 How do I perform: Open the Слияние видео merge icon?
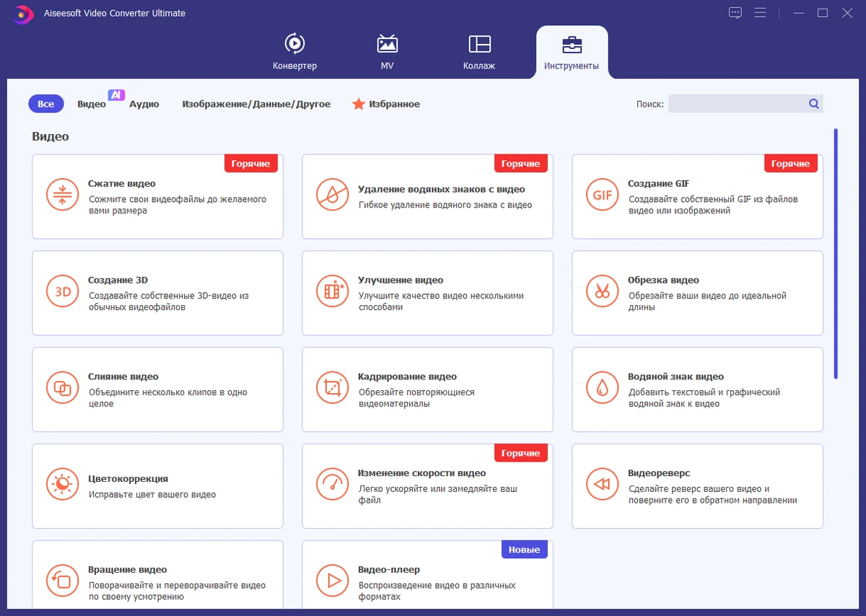coord(62,388)
